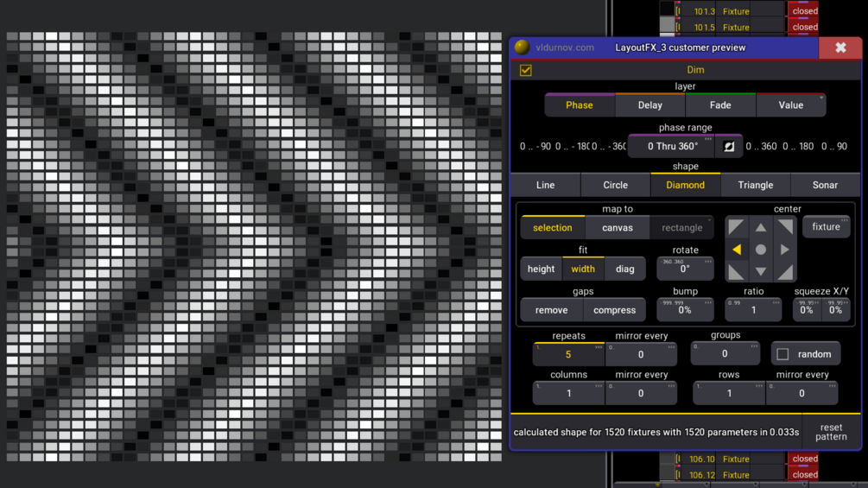Screen dimensions: 868x488
Task: Choose the Circle shape
Action: click(616, 185)
